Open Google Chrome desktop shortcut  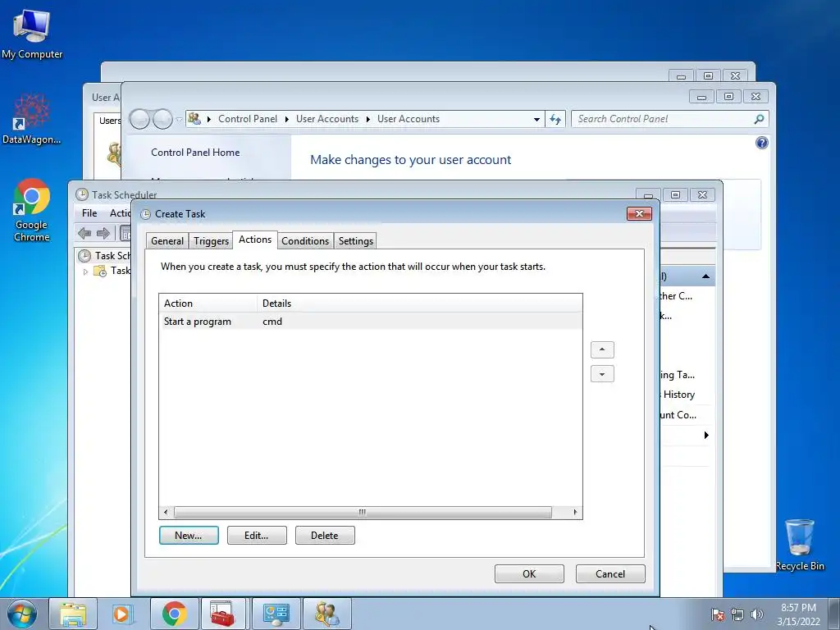tap(32, 209)
